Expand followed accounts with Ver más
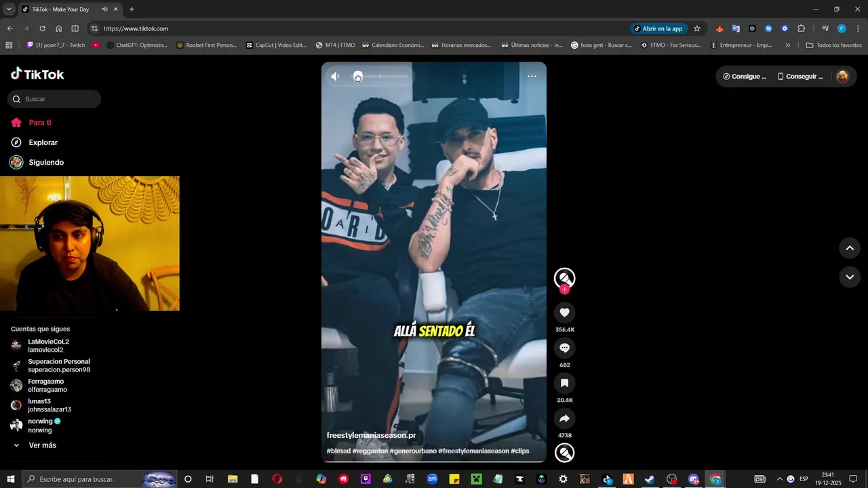 pyautogui.click(x=35, y=445)
